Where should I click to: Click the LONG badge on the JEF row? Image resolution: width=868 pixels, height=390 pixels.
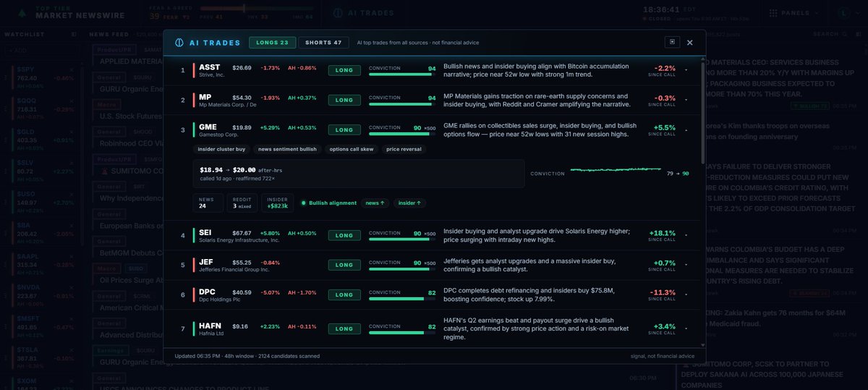click(x=344, y=266)
